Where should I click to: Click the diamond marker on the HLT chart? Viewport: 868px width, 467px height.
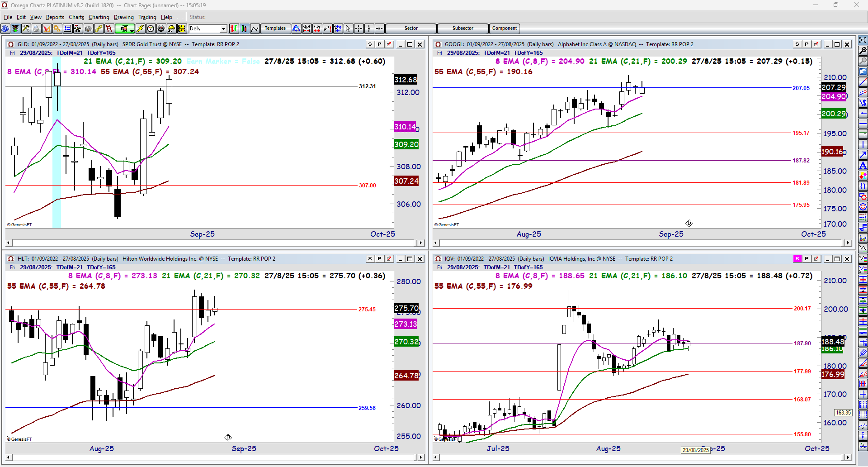coord(228,438)
